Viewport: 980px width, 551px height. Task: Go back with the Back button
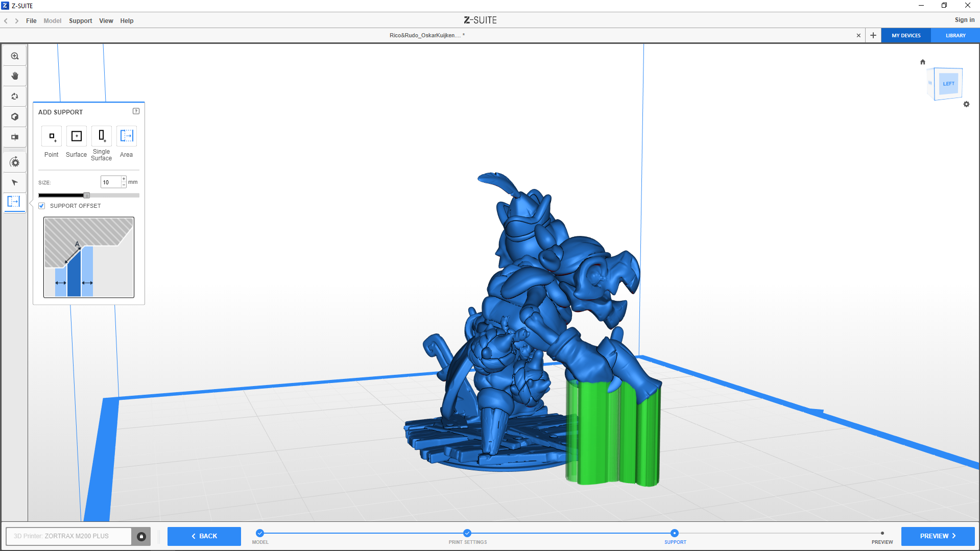[x=204, y=536]
